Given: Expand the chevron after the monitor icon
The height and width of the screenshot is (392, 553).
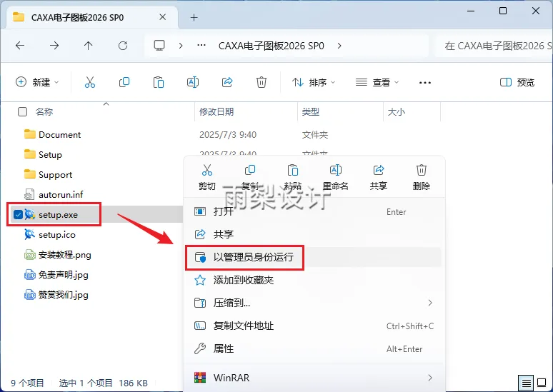Looking at the screenshot, I should tap(181, 46).
